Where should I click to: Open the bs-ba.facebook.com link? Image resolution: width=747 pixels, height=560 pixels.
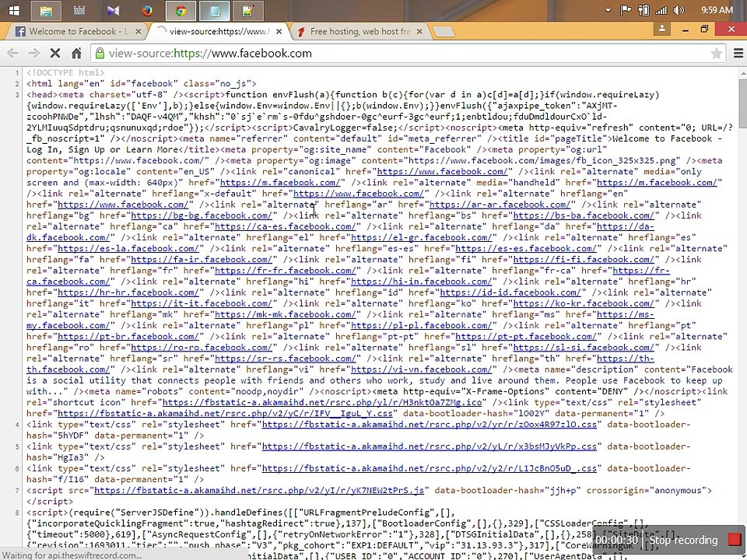click(x=584, y=215)
